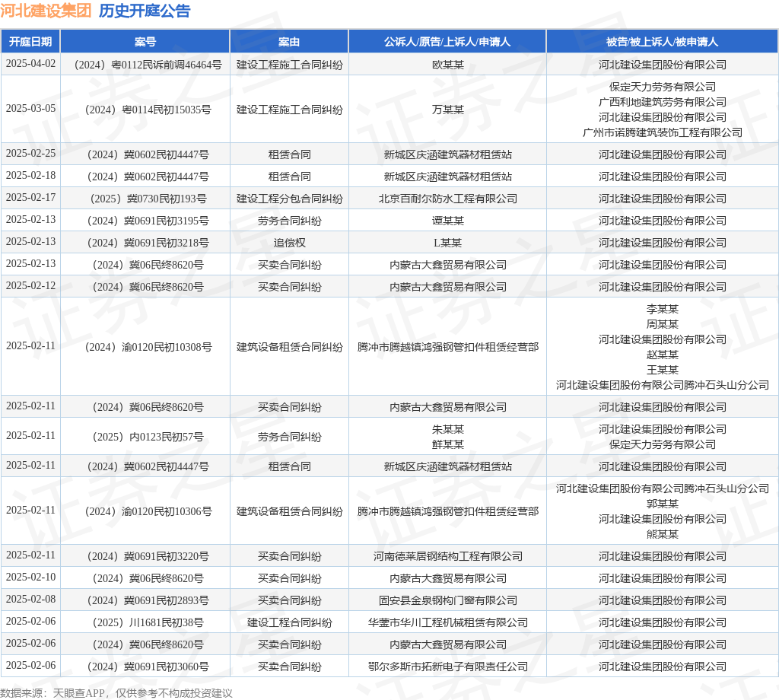Click defendant cell 李某某
This screenshot has height=700, width=779.
coord(663,309)
